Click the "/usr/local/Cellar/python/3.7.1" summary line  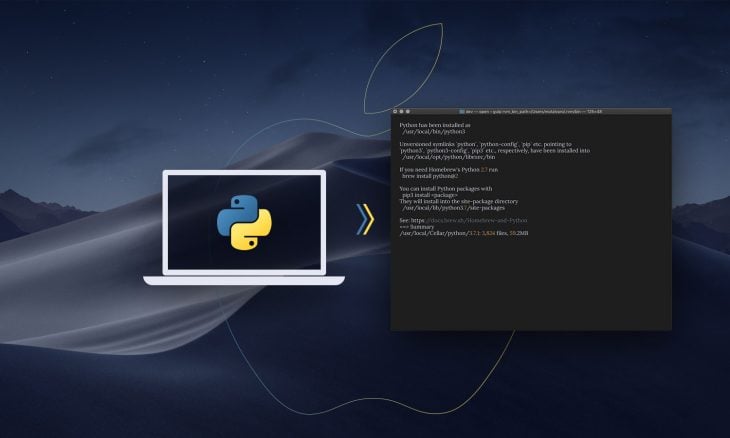pos(464,233)
